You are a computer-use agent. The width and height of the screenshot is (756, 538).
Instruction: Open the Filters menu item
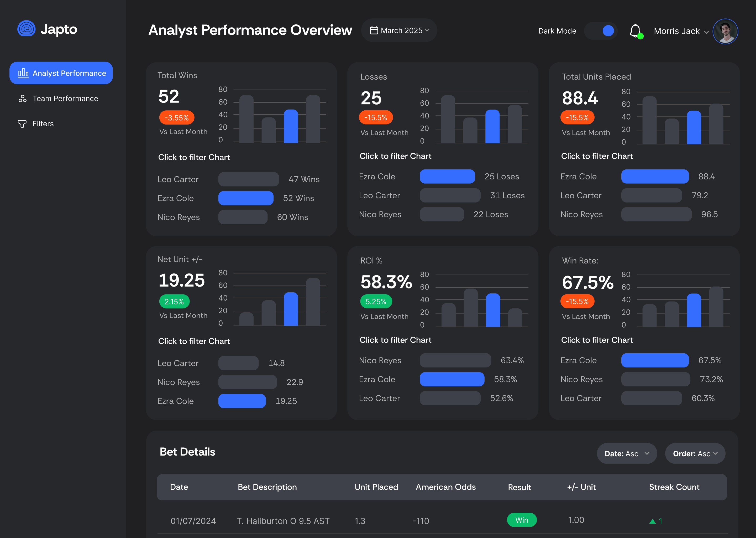43,124
